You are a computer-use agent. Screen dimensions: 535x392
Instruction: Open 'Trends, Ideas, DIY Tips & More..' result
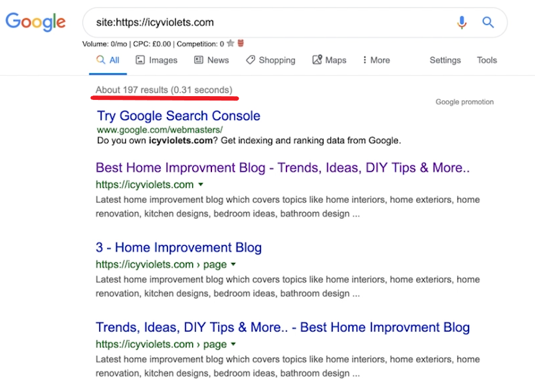283,327
